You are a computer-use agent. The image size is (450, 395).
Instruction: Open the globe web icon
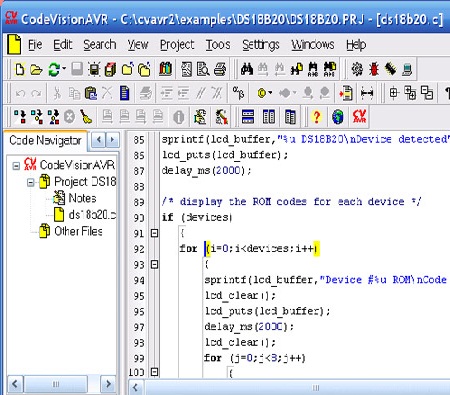click(x=338, y=117)
